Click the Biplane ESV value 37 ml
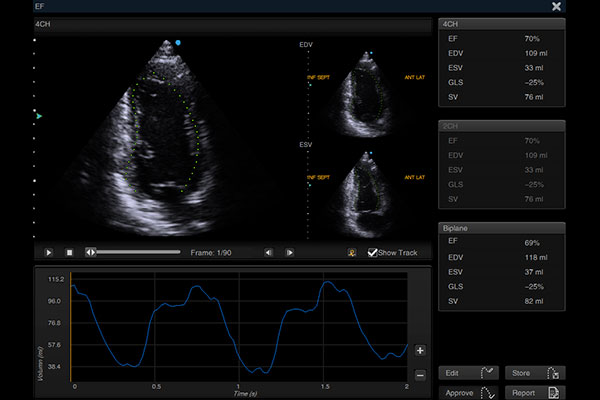This screenshot has height=400, width=600. (534, 272)
